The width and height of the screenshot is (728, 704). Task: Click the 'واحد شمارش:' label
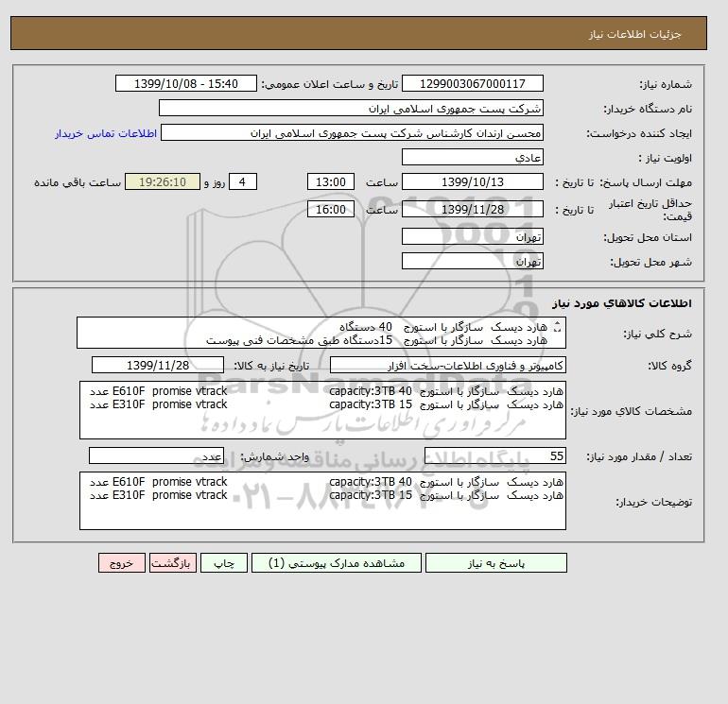coord(275,456)
